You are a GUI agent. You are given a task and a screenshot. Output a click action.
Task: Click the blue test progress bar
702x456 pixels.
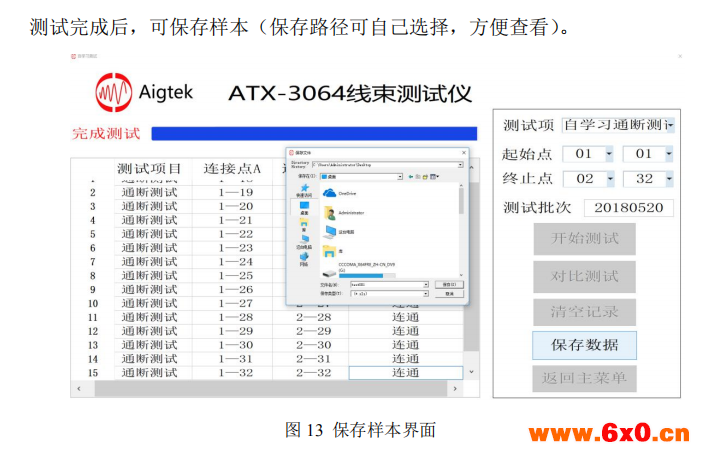tap(314, 133)
